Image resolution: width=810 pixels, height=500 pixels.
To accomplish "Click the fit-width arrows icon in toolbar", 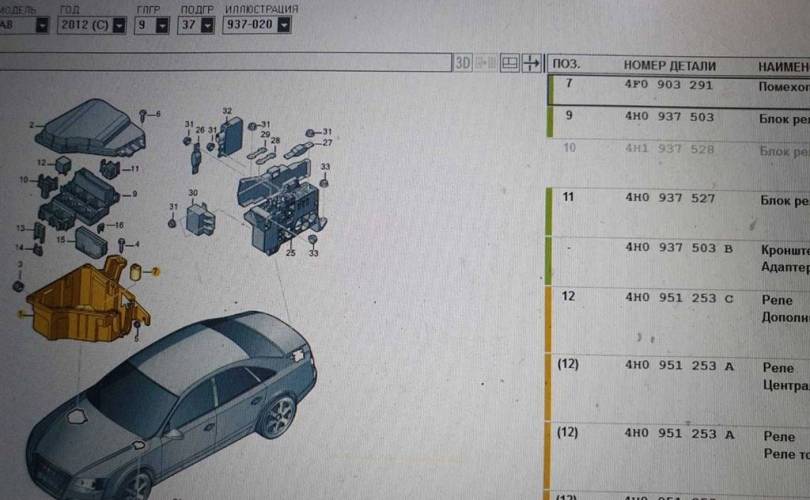I will [532, 63].
